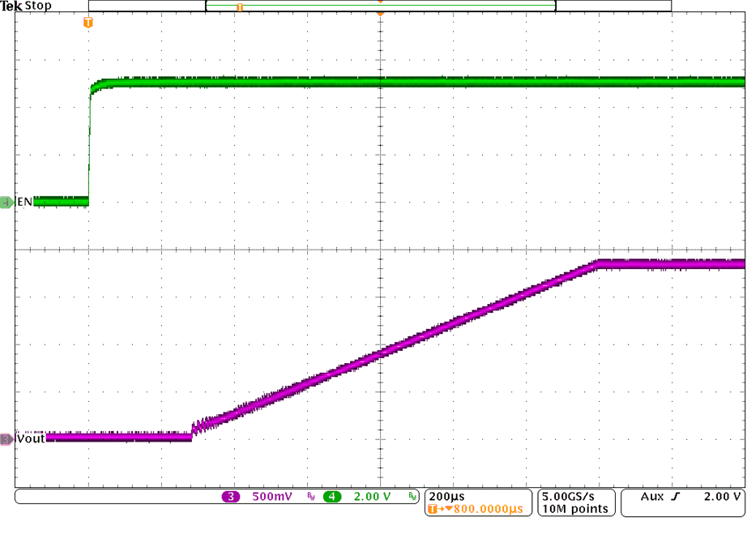This screenshot has width=747, height=560.
Task: Select the channel 3 badge icon
Action: [231, 496]
